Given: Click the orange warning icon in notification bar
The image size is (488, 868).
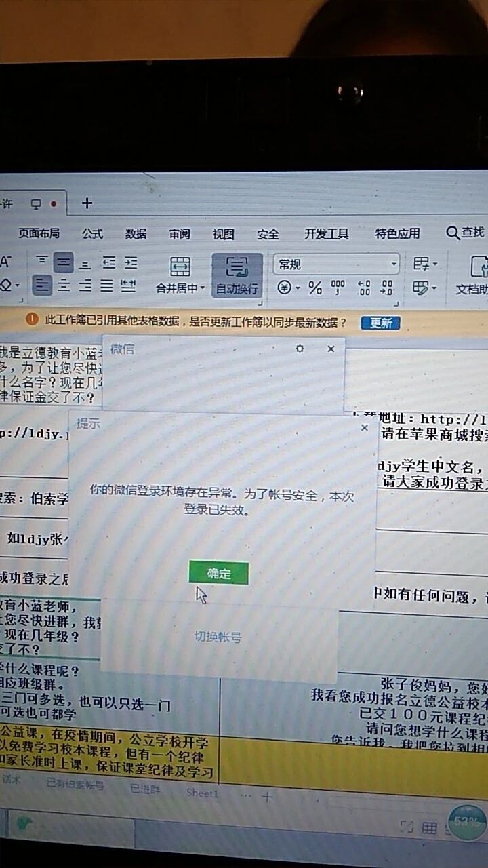Looking at the screenshot, I should click(x=31, y=319).
